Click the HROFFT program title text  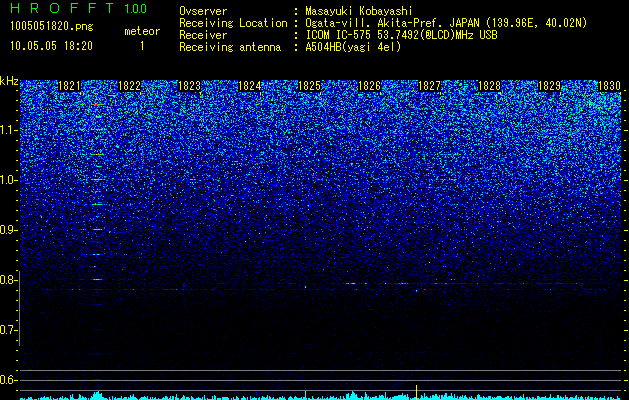click(62, 8)
